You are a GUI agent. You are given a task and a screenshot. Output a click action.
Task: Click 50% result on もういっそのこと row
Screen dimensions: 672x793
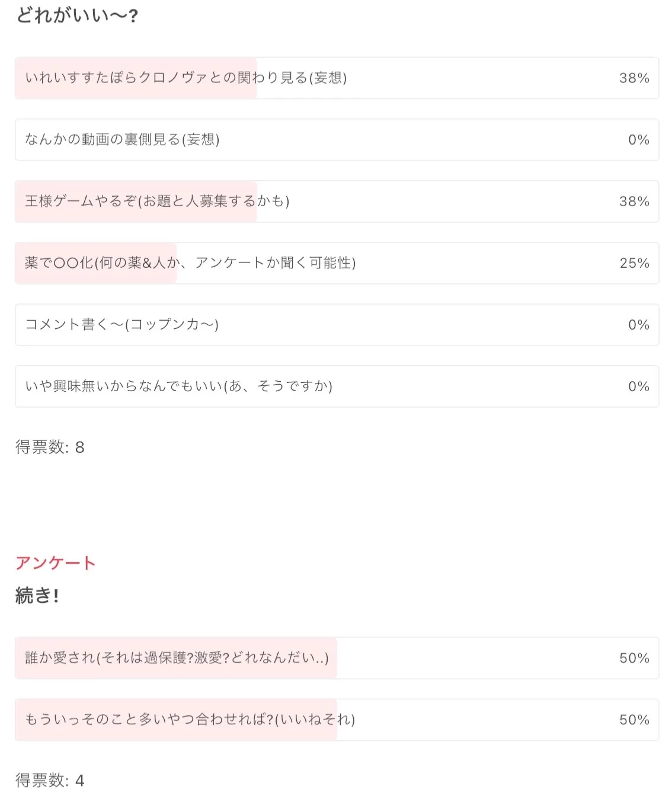634,720
